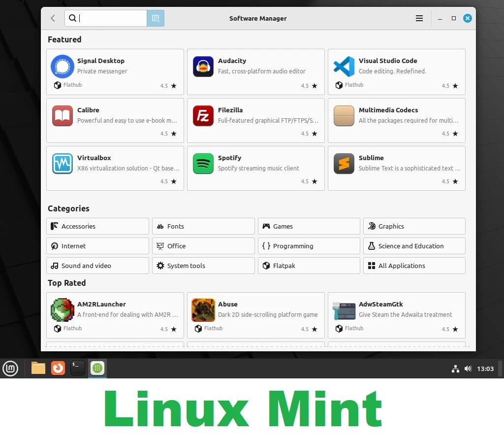
Task: Click Flathub badge icon under Visual Studio Code
Action: point(339,85)
